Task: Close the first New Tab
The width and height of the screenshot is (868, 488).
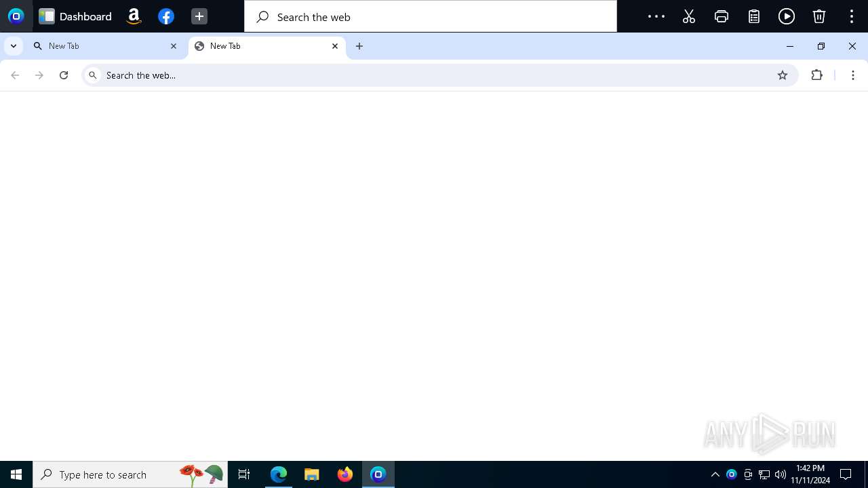Action: tap(174, 46)
